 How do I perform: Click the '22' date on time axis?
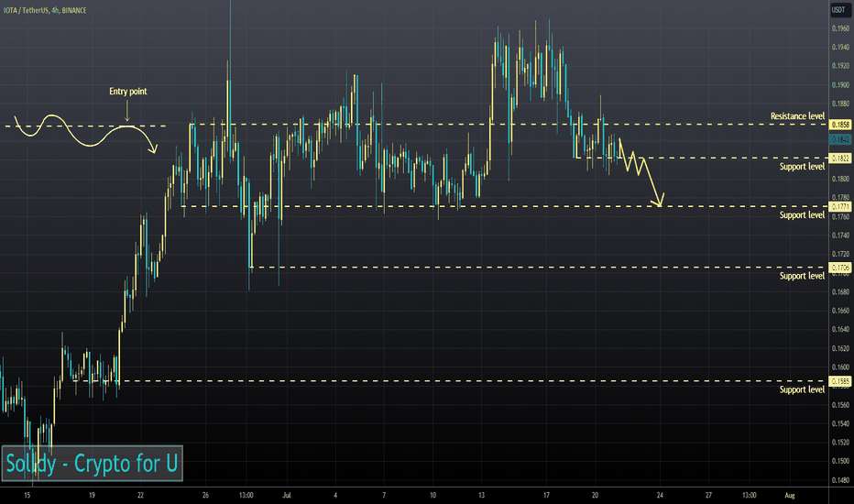point(140,495)
